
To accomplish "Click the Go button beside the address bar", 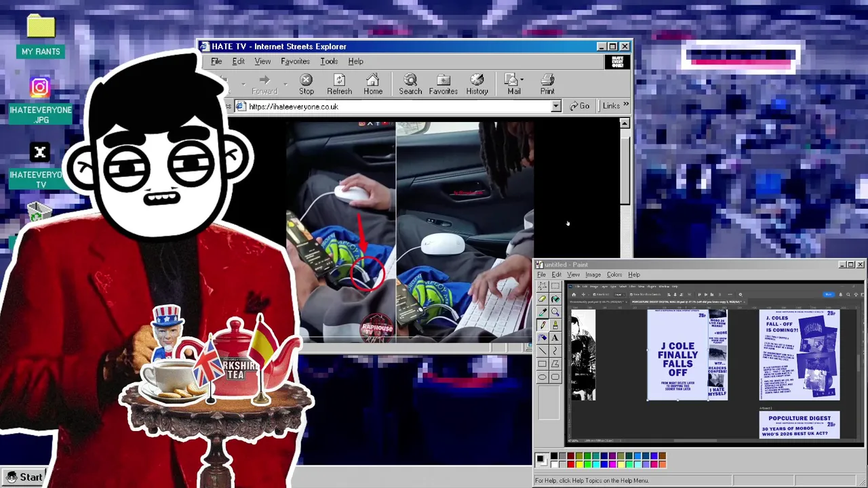I will (579, 106).
